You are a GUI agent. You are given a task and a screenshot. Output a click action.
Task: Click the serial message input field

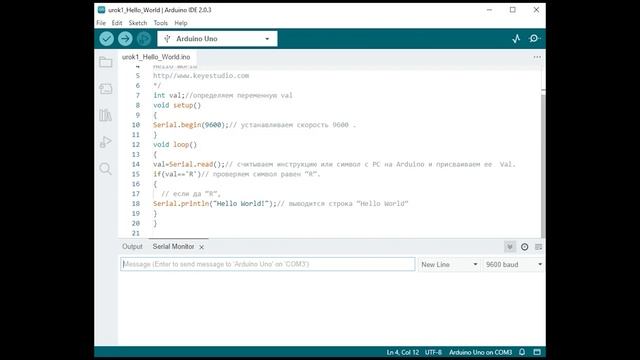pos(268,264)
